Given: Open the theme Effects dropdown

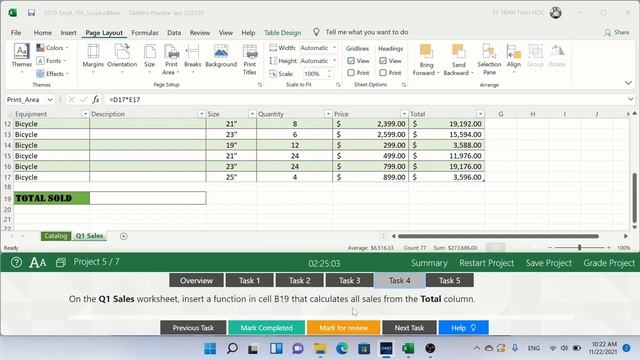Looking at the screenshot, I should coord(52,73).
